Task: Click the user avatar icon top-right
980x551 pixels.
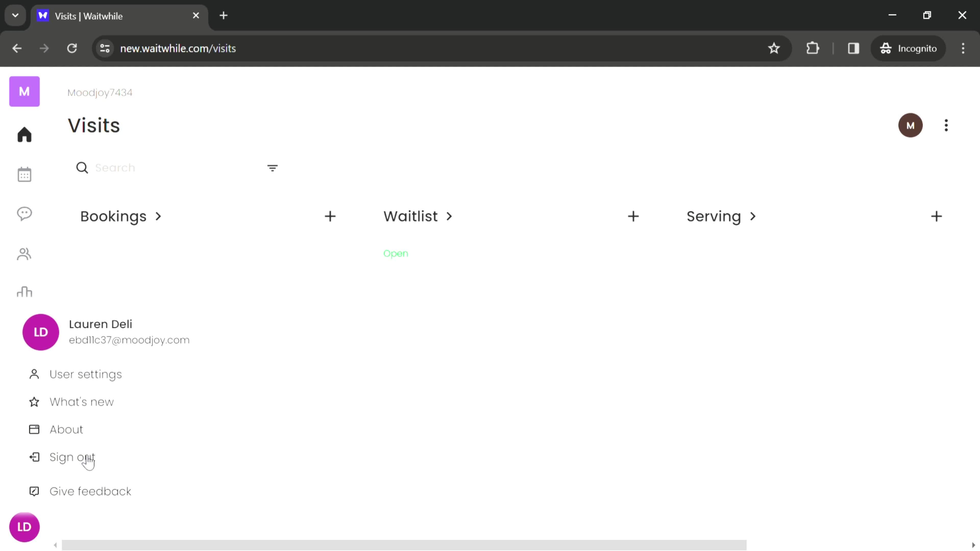Action: (x=911, y=125)
